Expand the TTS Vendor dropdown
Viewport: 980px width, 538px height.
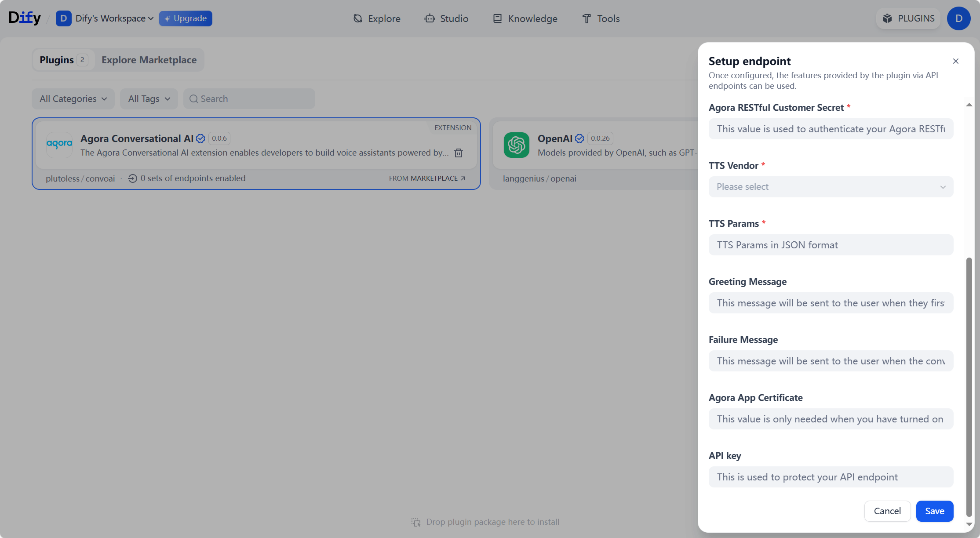831,187
